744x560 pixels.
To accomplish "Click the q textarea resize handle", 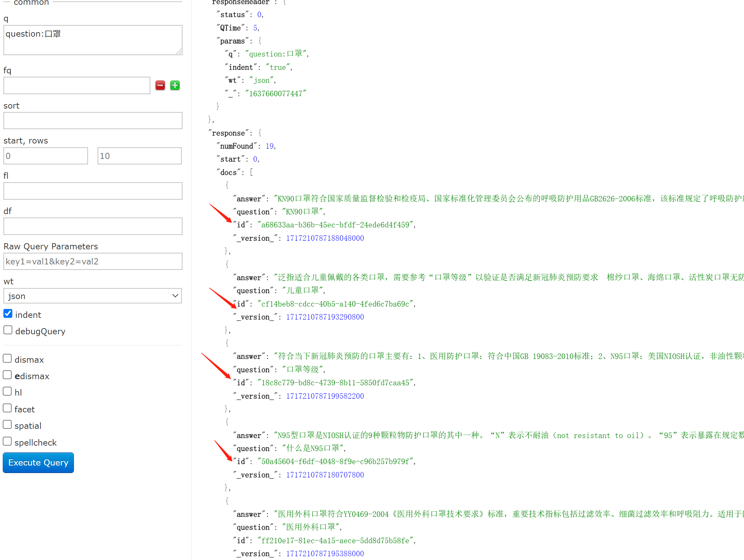I will point(179,51).
